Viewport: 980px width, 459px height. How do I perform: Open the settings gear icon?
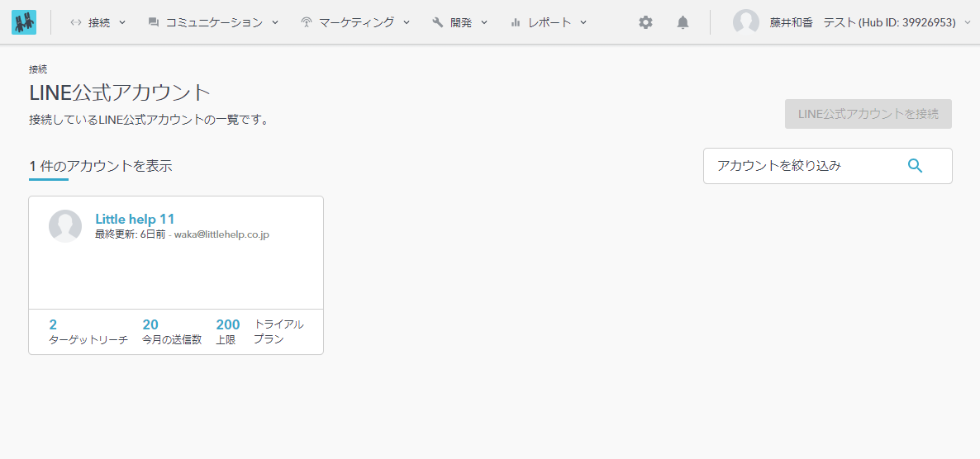[645, 22]
